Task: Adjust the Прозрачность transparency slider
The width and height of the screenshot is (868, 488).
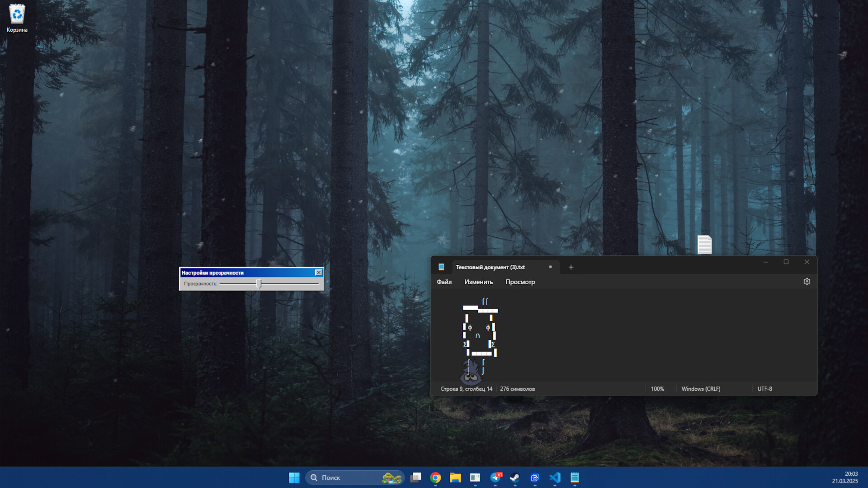Action: pyautogui.click(x=259, y=284)
